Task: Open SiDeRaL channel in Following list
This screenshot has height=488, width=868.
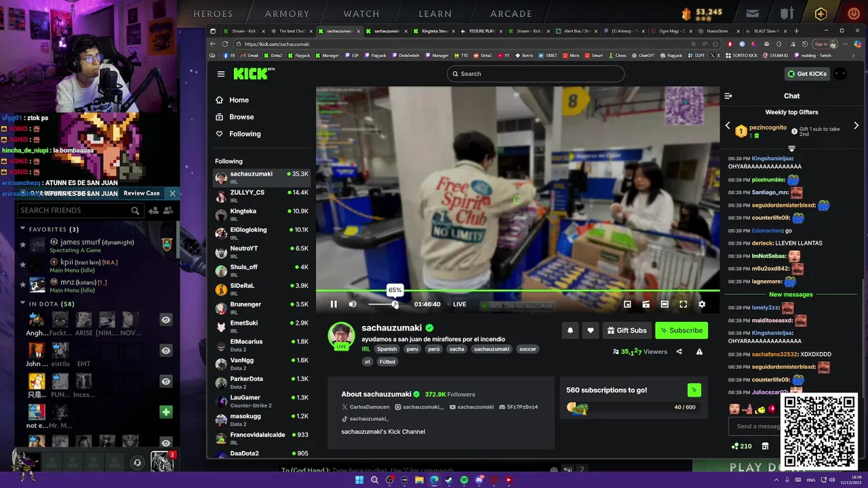Action: point(262,289)
